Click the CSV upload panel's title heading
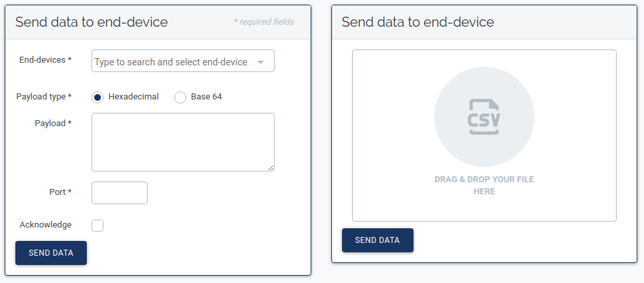The width and height of the screenshot is (644, 283). 418,22
